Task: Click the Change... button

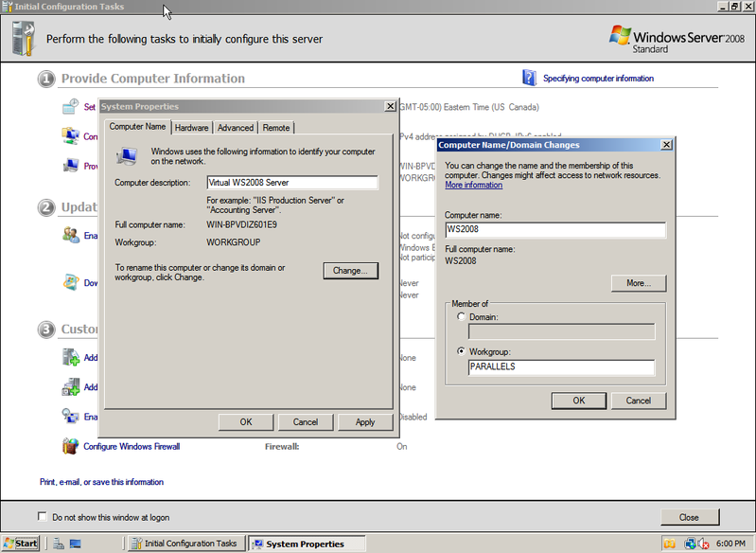Action: [350, 271]
